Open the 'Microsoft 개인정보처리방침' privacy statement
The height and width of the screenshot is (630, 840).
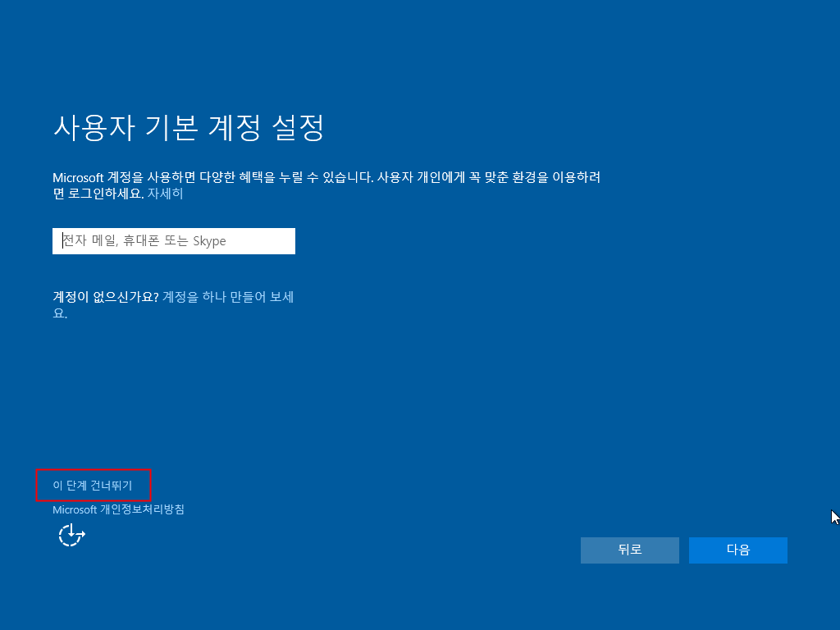[119, 509]
